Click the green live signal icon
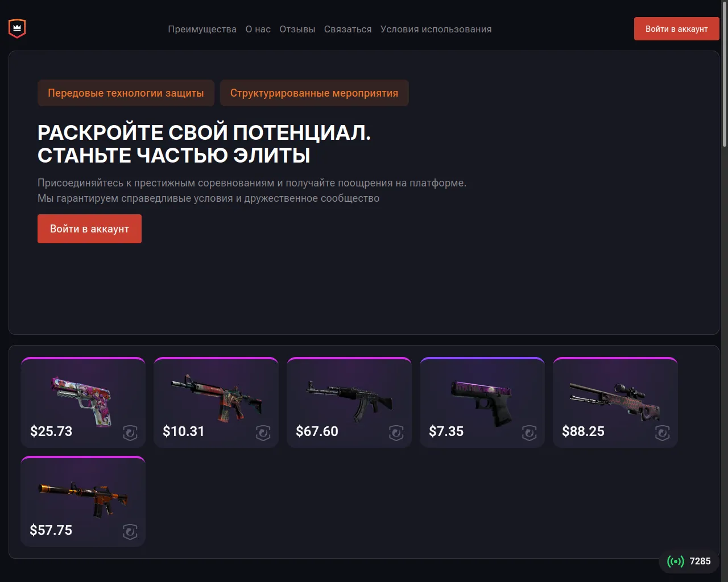This screenshot has height=582, width=728. pos(676,562)
